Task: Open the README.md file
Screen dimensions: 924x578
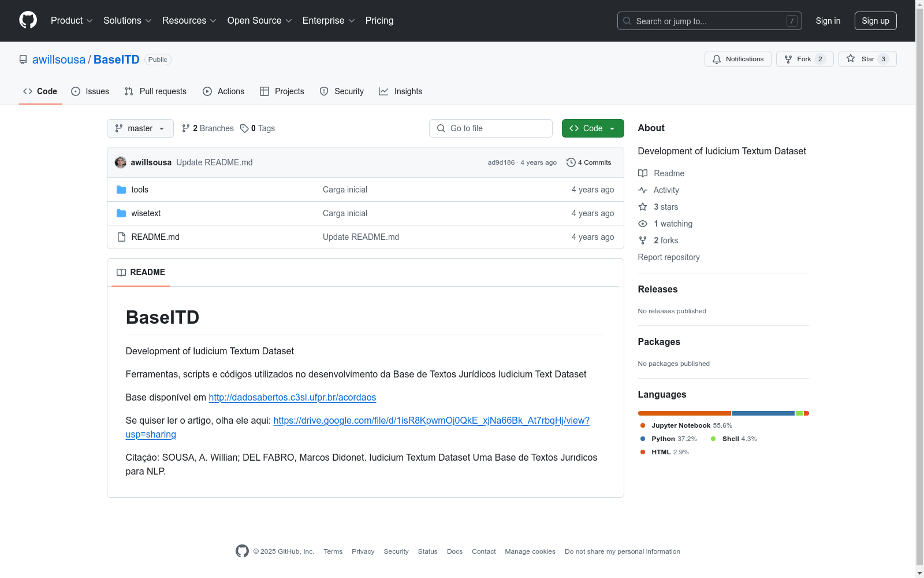Action: tap(155, 237)
